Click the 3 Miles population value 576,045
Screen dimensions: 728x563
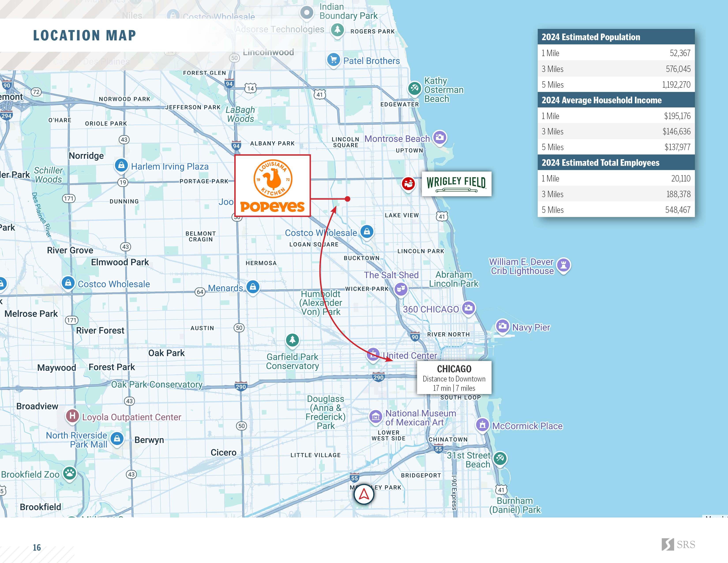[678, 69]
